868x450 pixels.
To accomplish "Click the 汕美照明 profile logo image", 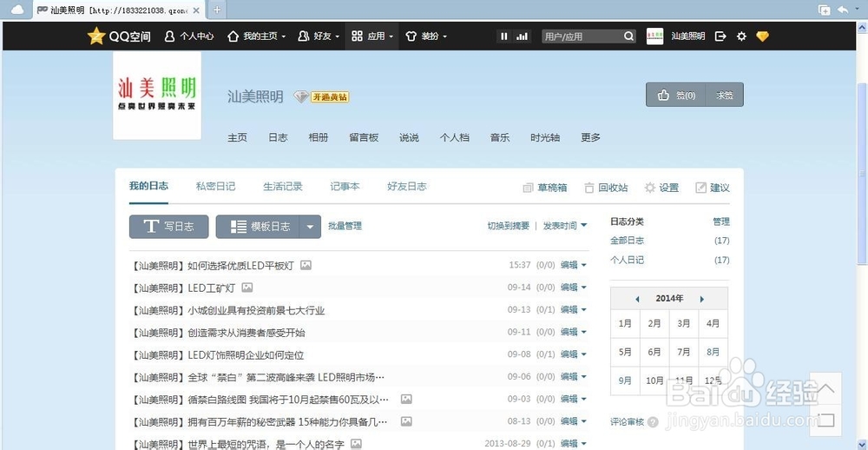I will tap(157, 95).
